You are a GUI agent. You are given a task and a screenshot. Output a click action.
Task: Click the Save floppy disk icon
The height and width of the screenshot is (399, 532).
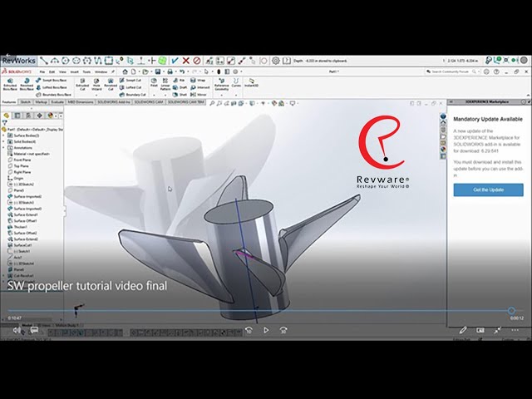[157, 71]
